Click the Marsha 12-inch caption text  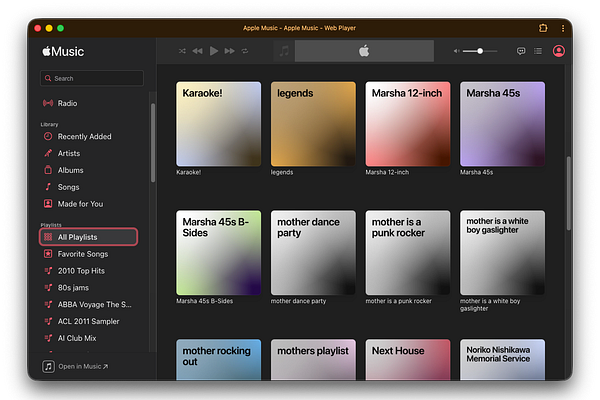click(x=387, y=172)
